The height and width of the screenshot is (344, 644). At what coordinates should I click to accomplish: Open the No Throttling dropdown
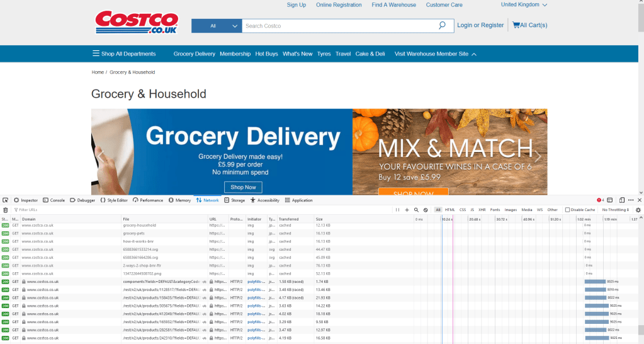(x=615, y=210)
